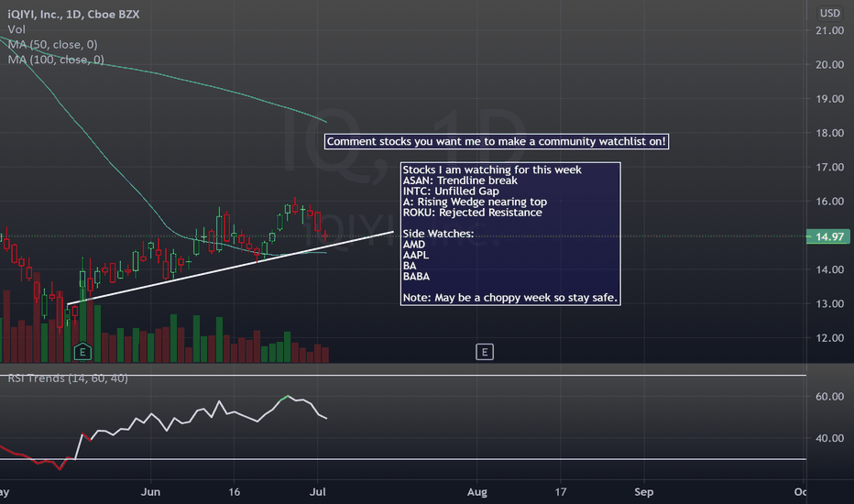Click the gray upcoming earnings E marker
This screenshot has width=854, height=504.
point(484,352)
